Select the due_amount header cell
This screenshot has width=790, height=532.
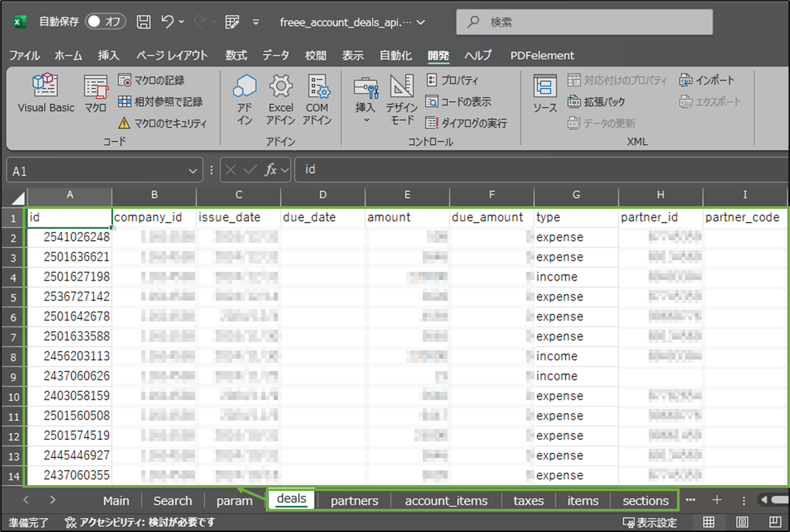[x=491, y=217]
